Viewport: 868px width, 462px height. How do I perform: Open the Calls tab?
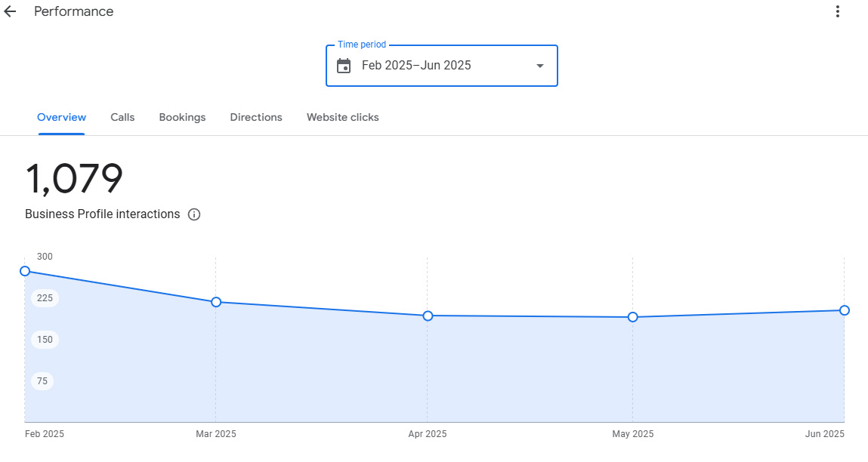click(122, 118)
